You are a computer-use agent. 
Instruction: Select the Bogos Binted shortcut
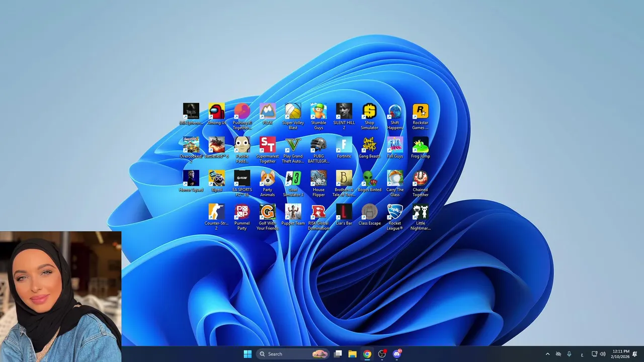(x=369, y=182)
